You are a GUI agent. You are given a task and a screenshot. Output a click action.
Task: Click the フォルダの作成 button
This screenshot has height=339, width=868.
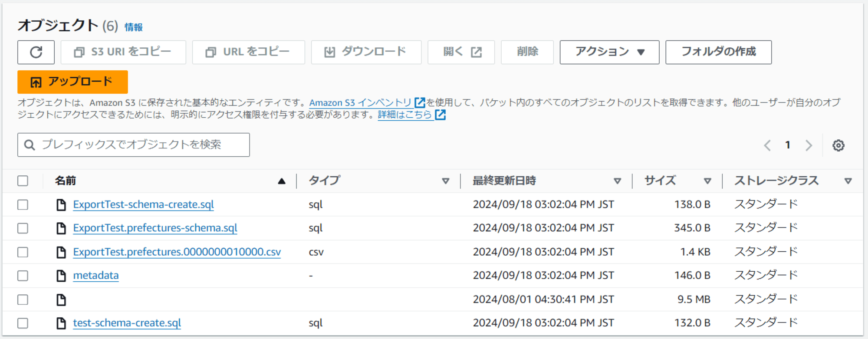[718, 52]
